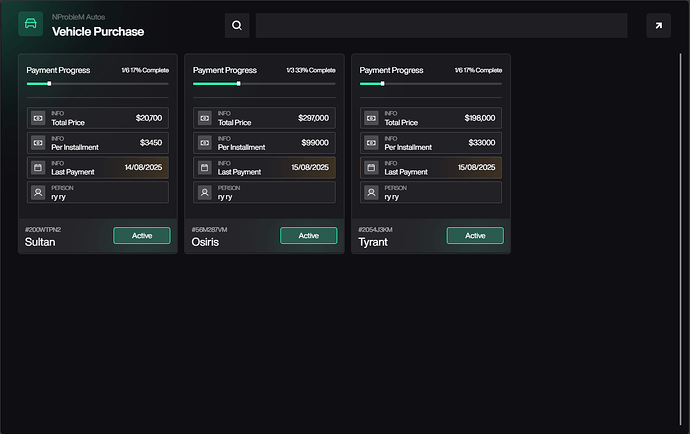The width and height of the screenshot is (690, 434).
Task: Click the search magnifier icon
Action: point(236,26)
